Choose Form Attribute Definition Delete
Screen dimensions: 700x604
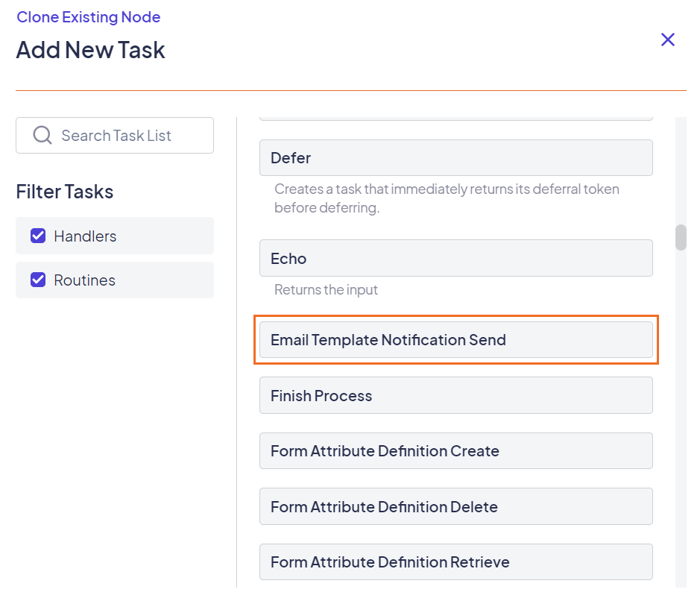coord(455,507)
